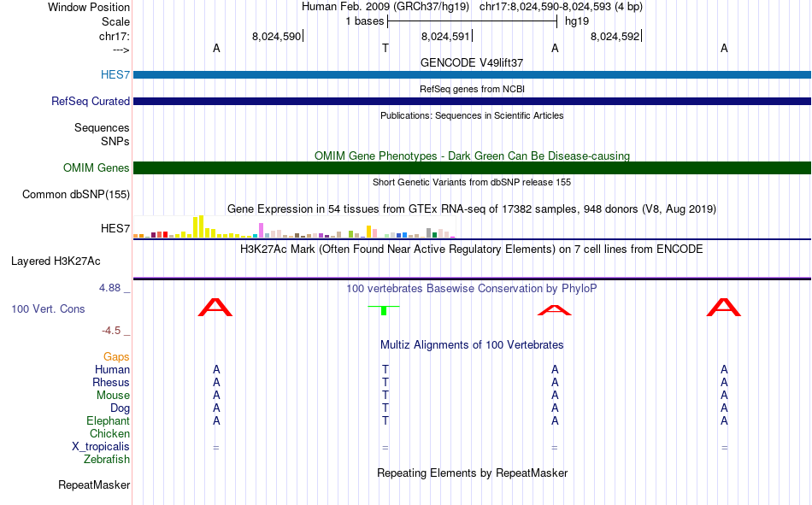This screenshot has width=812, height=505.
Task: Click the H3K27Ac Mark track title
Action: tap(472, 250)
